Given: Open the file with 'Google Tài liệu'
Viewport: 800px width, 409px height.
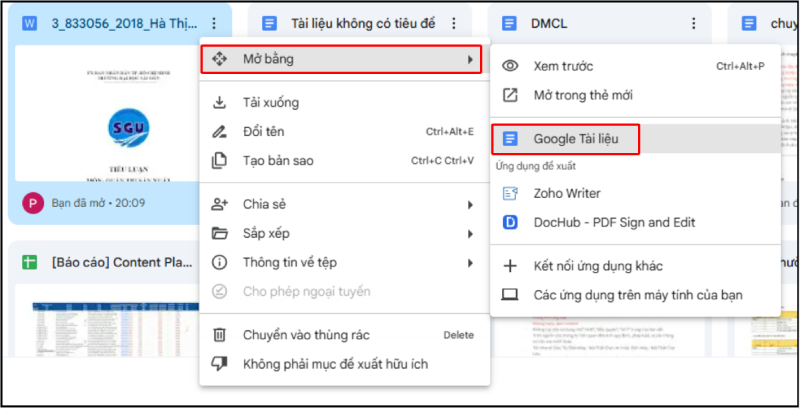Looking at the screenshot, I should (x=635, y=139).
